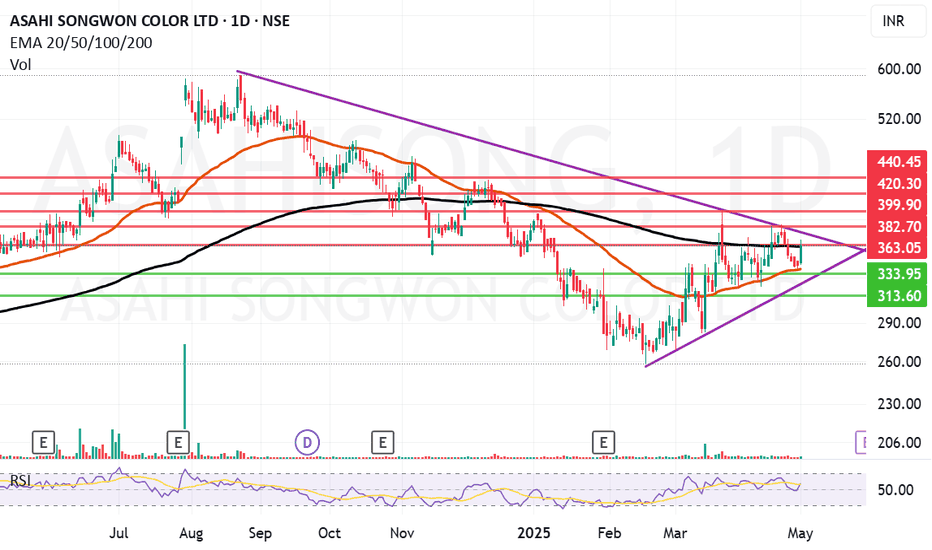Viewport: 932px width, 550px height.
Task: Click the Jul label on time axis
Action: point(119,533)
